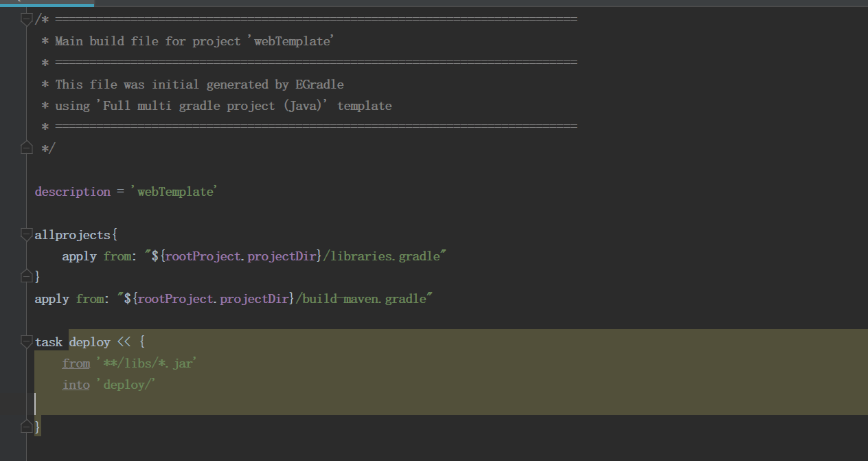Click the word 'template' in the comment
The image size is (868, 461).
365,106
